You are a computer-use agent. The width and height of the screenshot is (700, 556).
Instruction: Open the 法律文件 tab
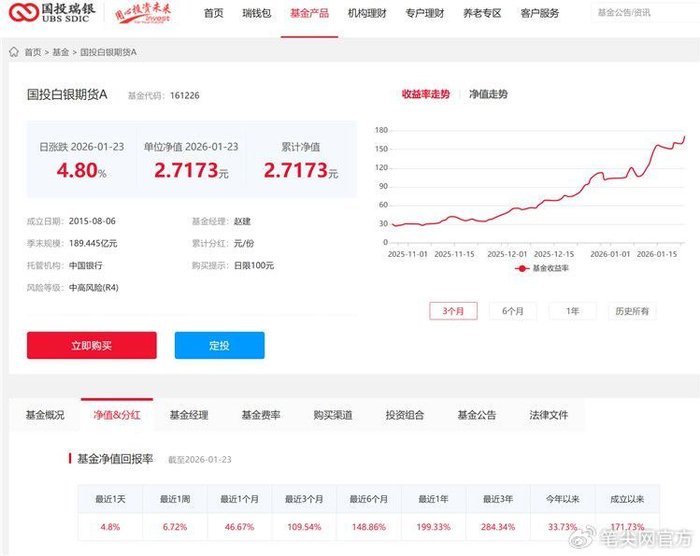click(549, 415)
